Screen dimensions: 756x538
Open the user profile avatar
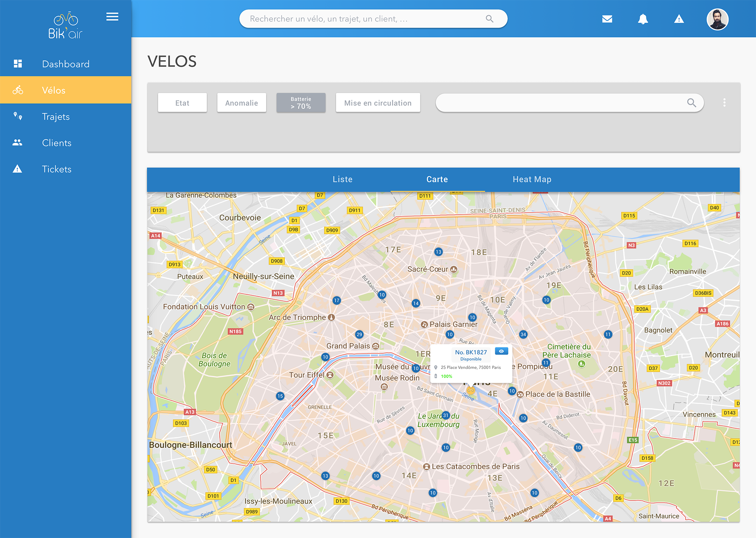[717, 19]
